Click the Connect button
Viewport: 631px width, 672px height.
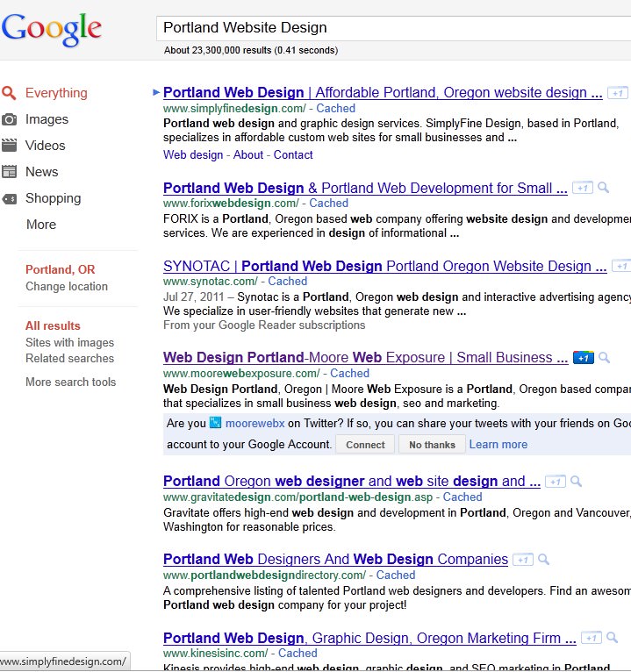tap(365, 445)
